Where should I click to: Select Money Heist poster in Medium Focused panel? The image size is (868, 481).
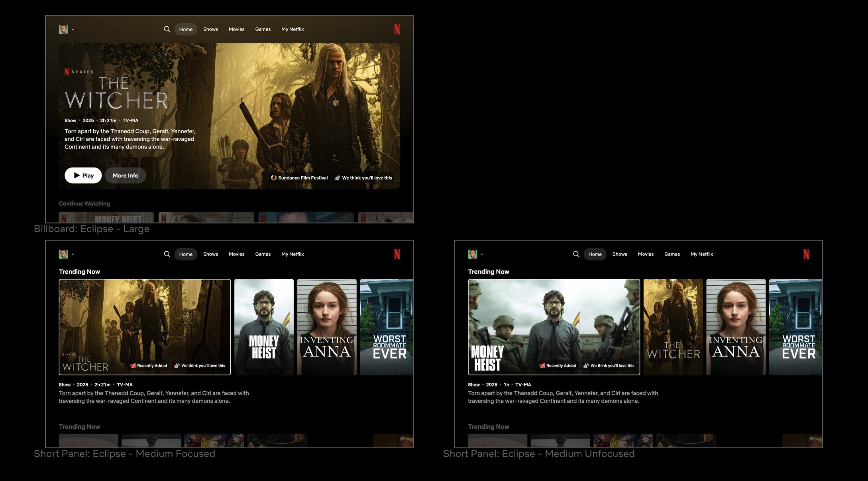[x=264, y=327]
